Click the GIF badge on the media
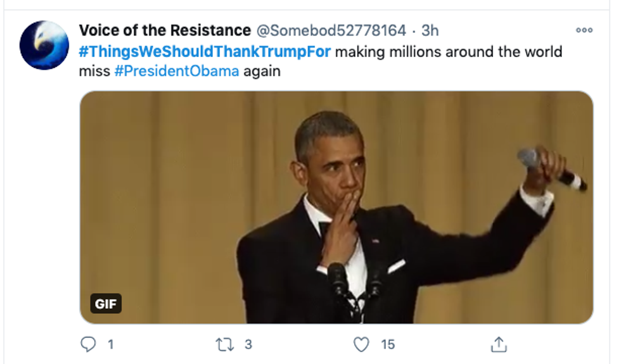 point(106,304)
